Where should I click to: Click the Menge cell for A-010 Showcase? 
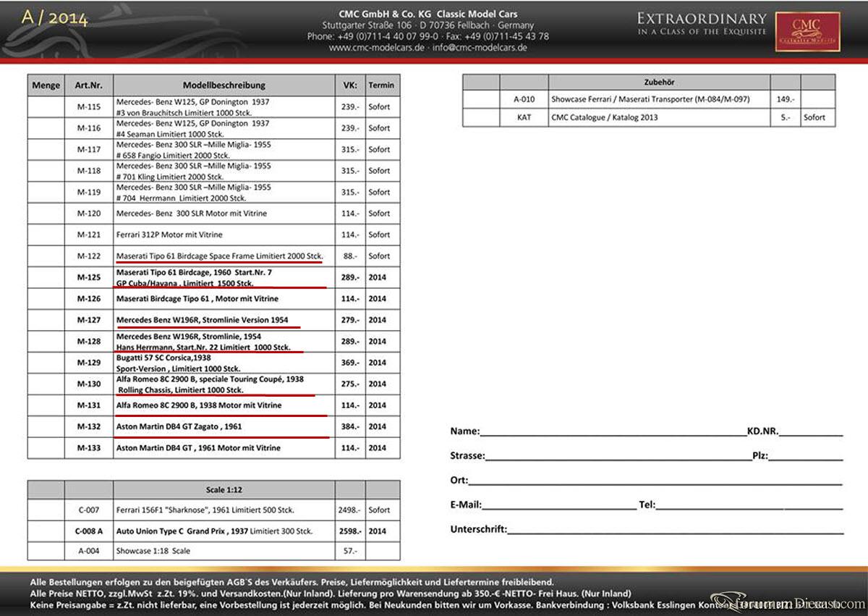[x=481, y=98]
